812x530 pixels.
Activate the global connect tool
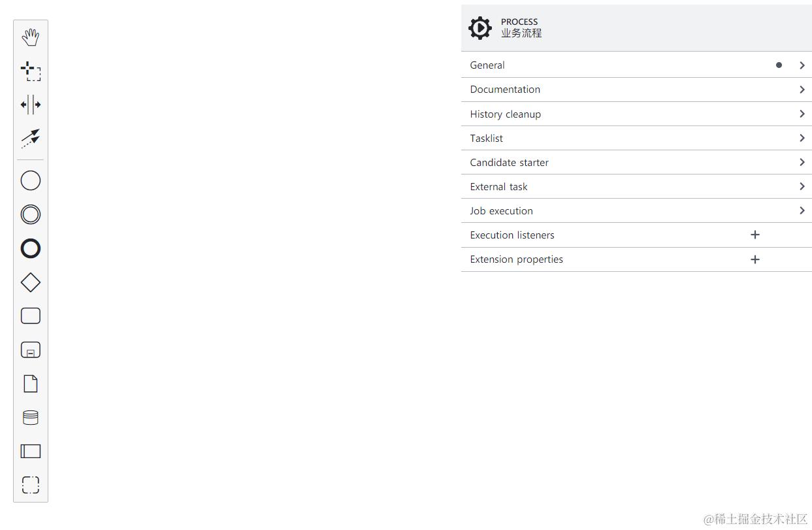(31, 138)
